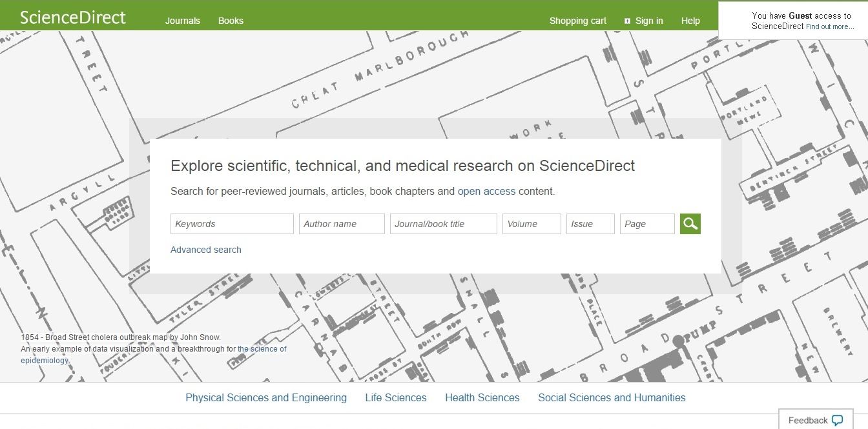Focus the Keywords search field
Viewport: 868px width, 429px height.
click(x=232, y=224)
